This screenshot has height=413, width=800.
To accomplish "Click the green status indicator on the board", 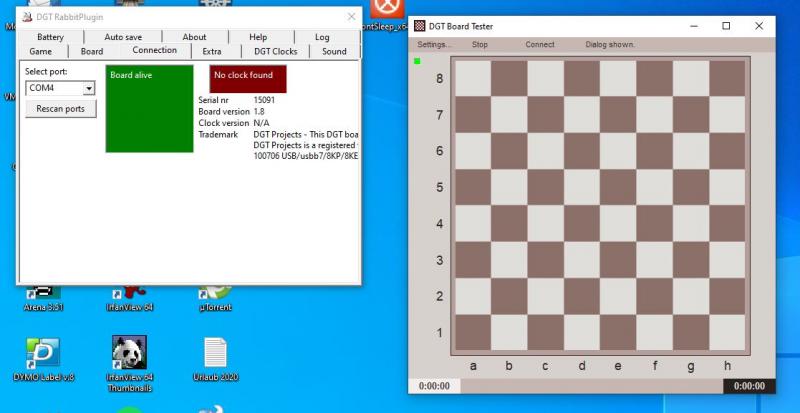I will (x=418, y=61).
